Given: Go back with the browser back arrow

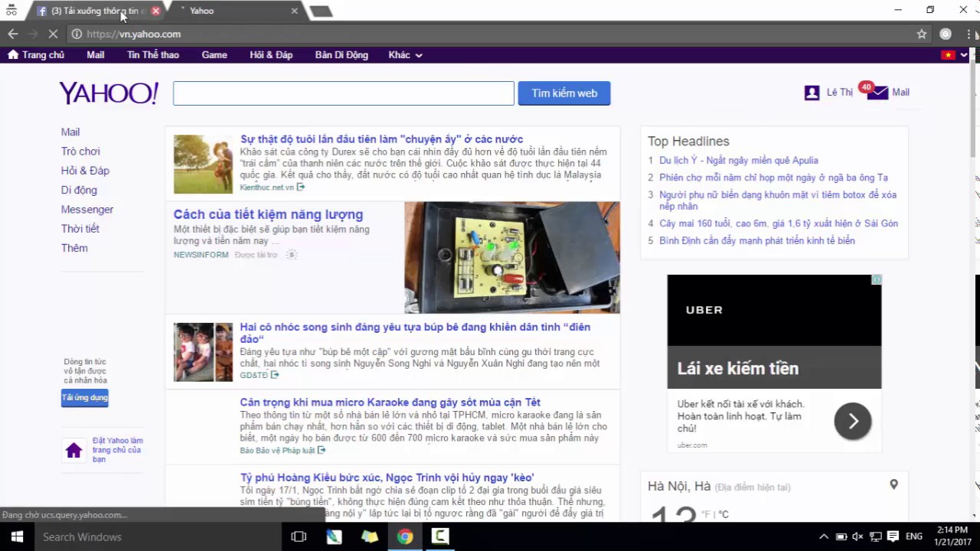Looking at the screenshot, I should coord(13,34).
